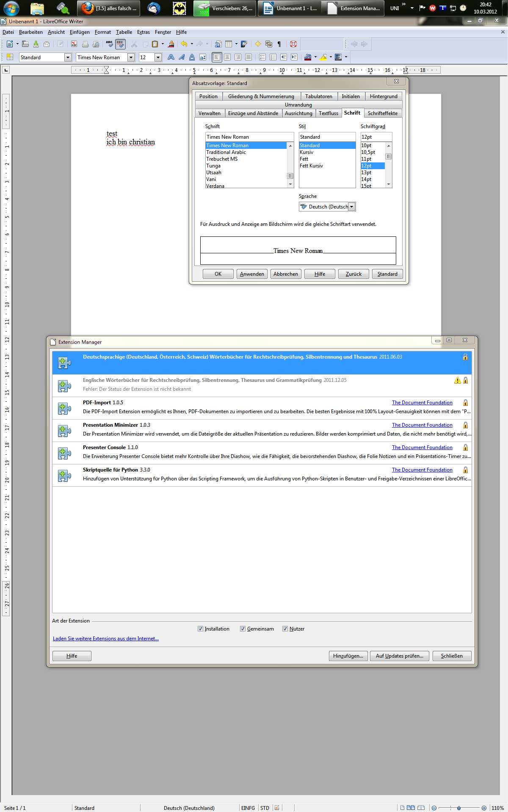Open the Format menu
Screen dimensions: 508x812
coord(103,32)
